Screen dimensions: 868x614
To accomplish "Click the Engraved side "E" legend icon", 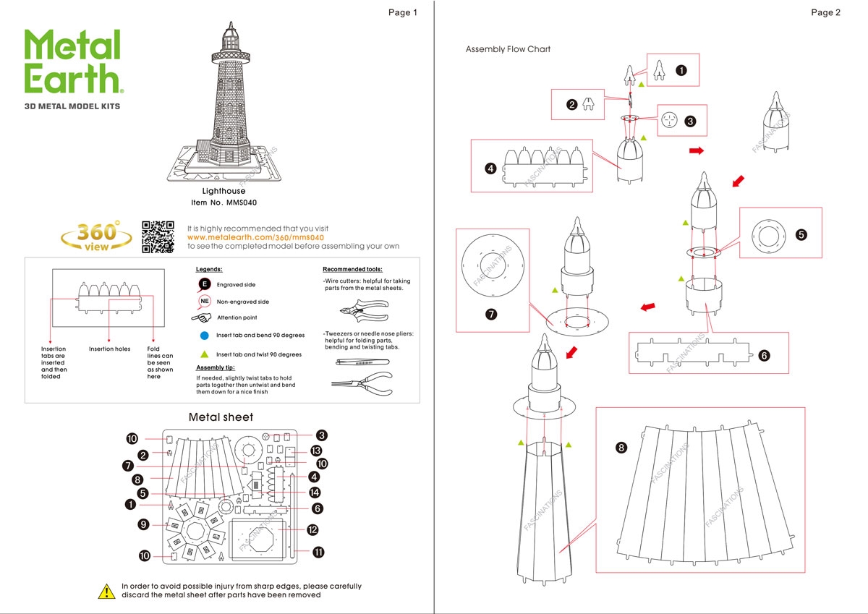I will (x=205, y=285).
